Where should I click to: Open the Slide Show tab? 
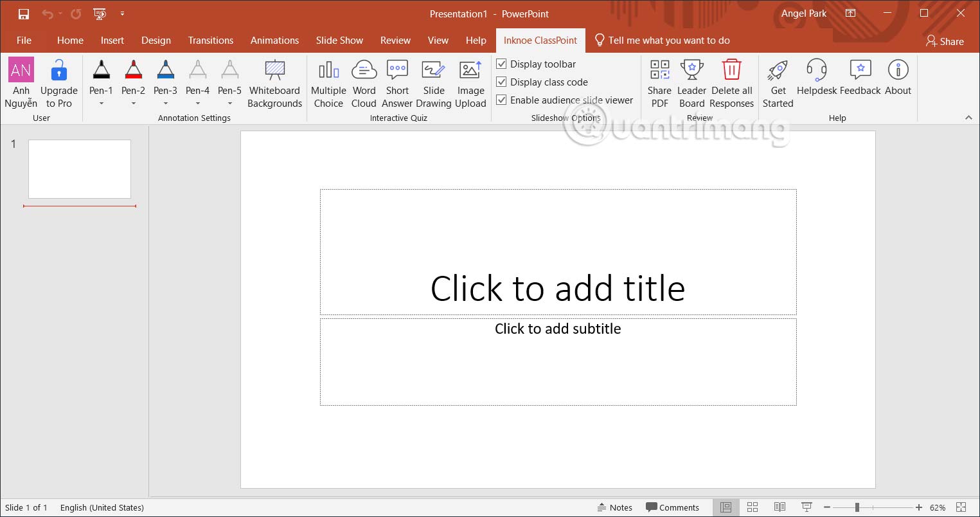click(339, 41)
